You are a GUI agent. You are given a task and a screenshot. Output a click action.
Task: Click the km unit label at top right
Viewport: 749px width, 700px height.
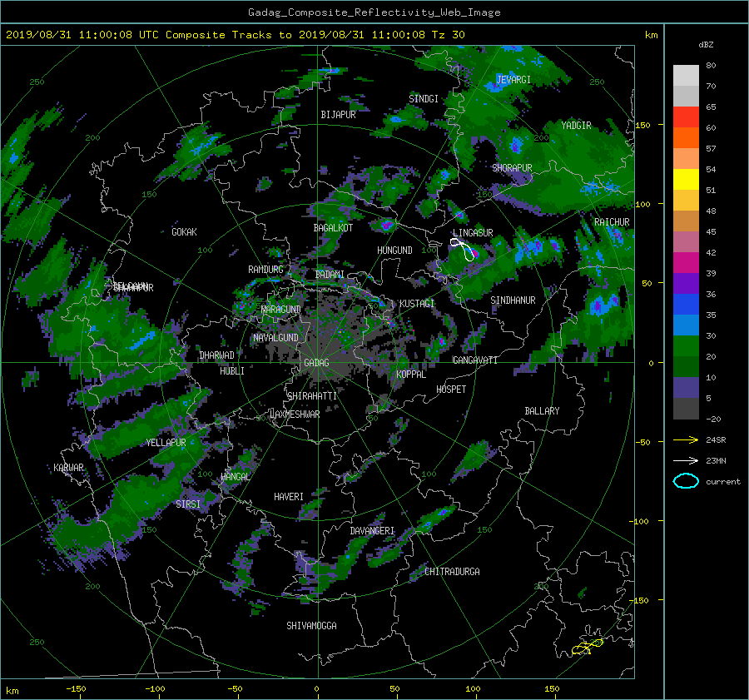(651, 35)
